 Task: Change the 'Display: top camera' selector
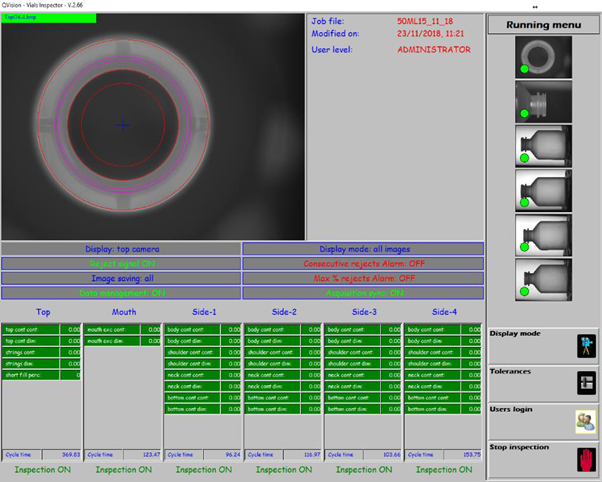click(120, 249)
